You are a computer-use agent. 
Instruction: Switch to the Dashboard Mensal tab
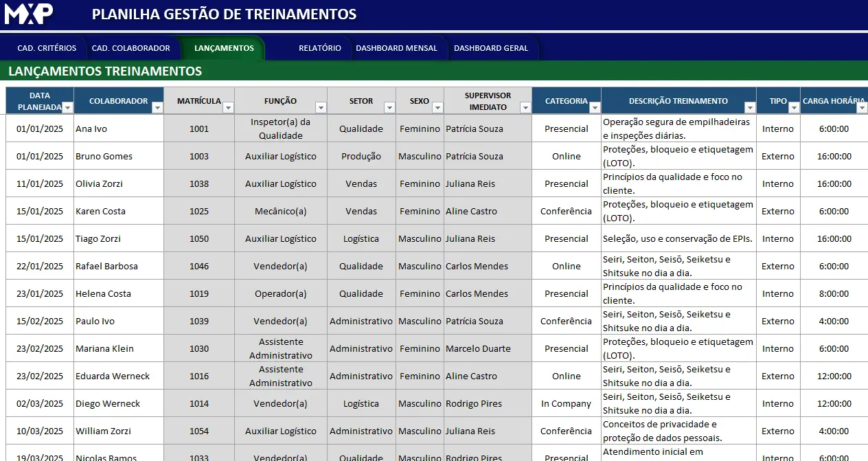point(396,48)
